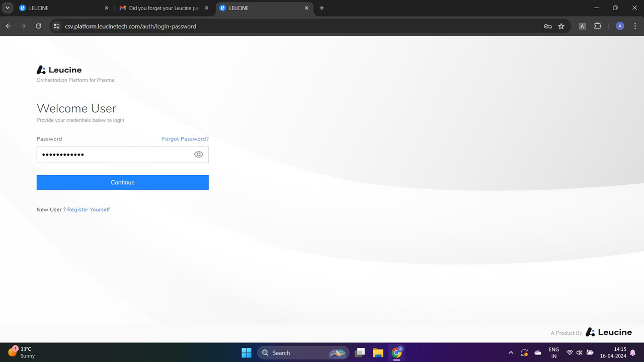
Task: Open the notifications bell icon
Action: pyautogui.click(x=633, y=352)
